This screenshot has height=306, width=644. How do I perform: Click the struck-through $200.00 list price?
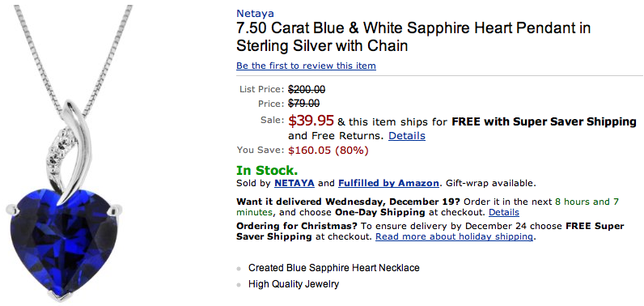coord(307,89)
